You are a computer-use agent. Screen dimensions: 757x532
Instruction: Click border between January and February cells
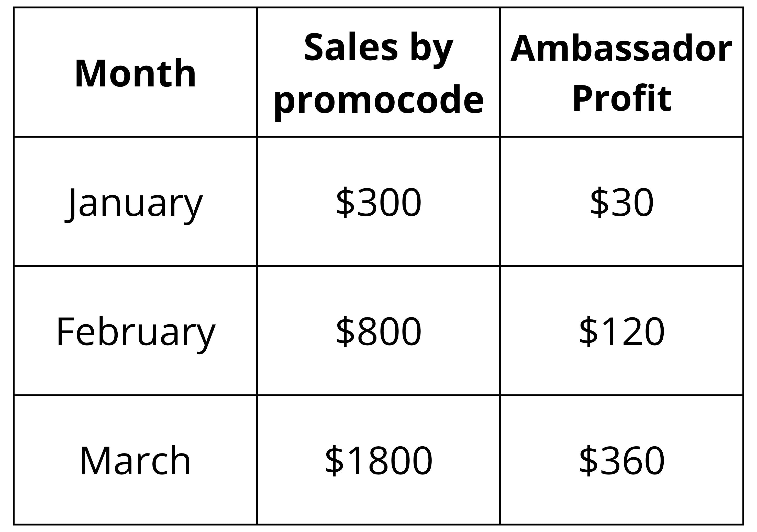pos(135,266)
